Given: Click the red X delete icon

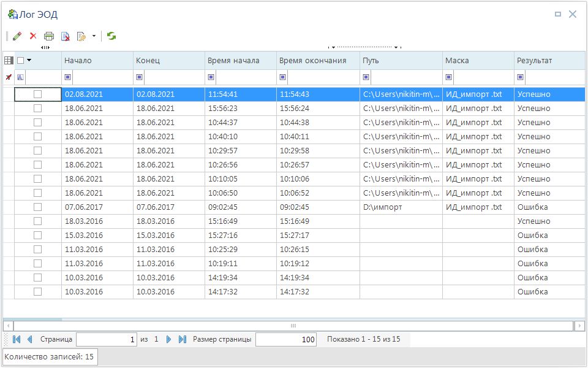Looking at the screenshot, I should click(x=33, y=36).
